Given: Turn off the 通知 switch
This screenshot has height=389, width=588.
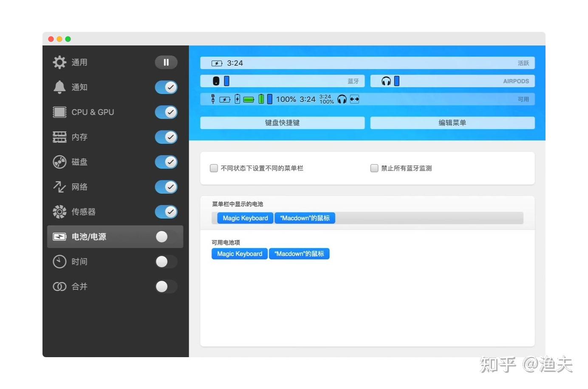Looking at the screenshot, I should pyautogui.click(x=166, y=87).
